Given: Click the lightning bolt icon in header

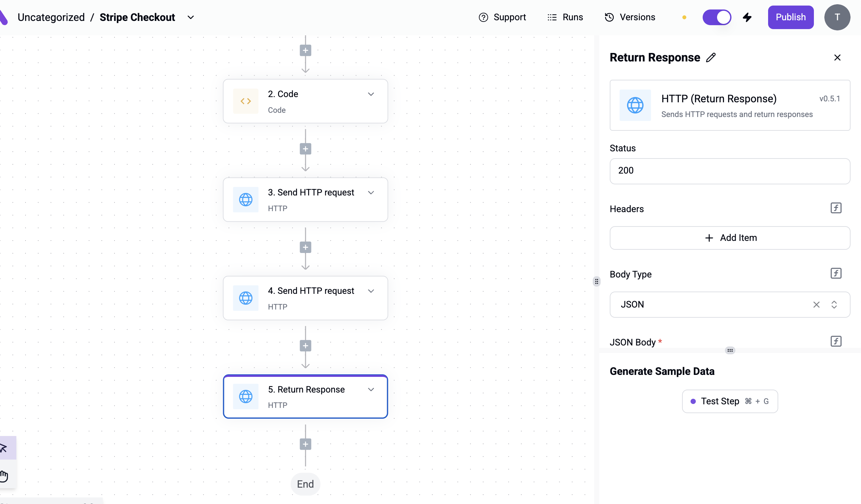Looking at the screenshot, I should pyautogui.click(x=747, y=17).
